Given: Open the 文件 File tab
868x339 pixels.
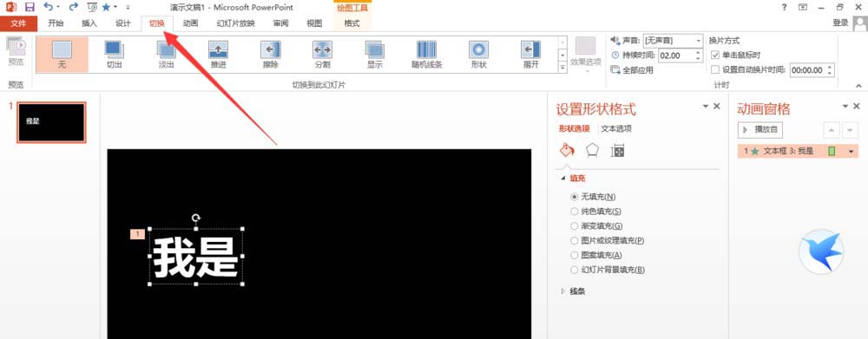Looking at the screenshot, I should pyautogui.click(x=19, y=23).
